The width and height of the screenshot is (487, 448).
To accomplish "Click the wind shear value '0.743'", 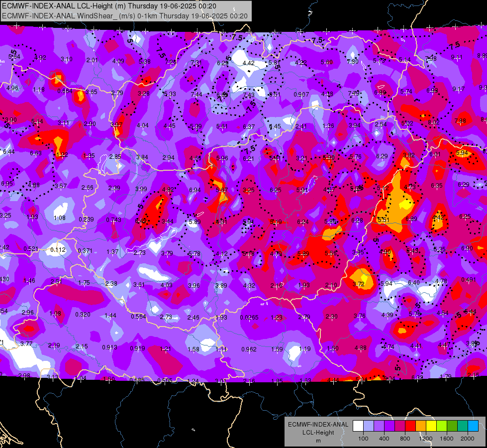I will tap(114, 220).
